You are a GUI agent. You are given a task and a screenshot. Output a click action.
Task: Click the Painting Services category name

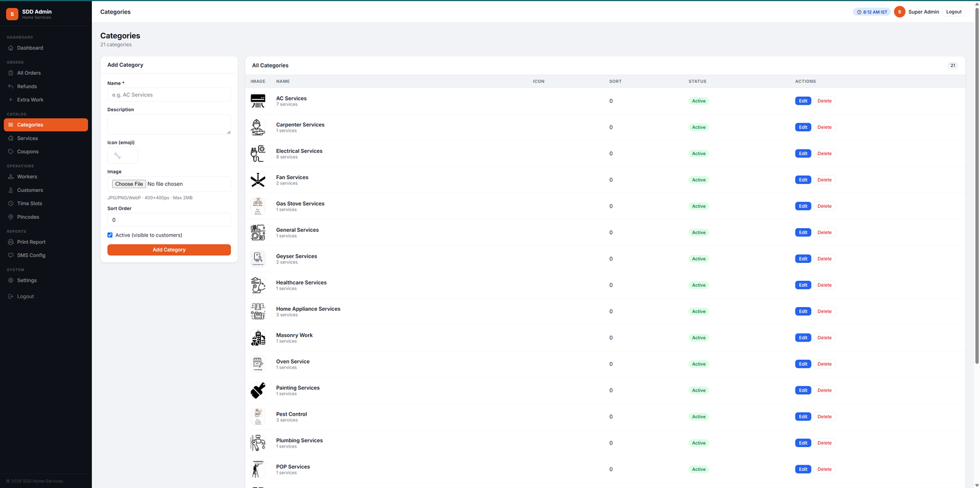click(x=298, y=388)
